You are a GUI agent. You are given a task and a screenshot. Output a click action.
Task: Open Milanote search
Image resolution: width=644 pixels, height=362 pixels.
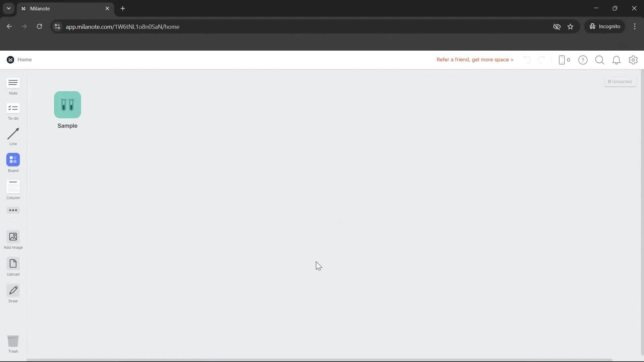click(x=599, y=60)
